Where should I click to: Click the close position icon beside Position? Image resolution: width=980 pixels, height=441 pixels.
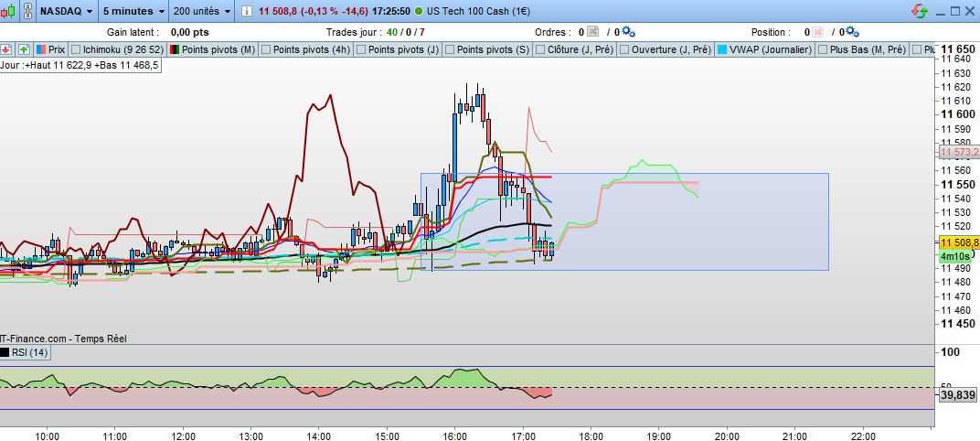point(817,32)
